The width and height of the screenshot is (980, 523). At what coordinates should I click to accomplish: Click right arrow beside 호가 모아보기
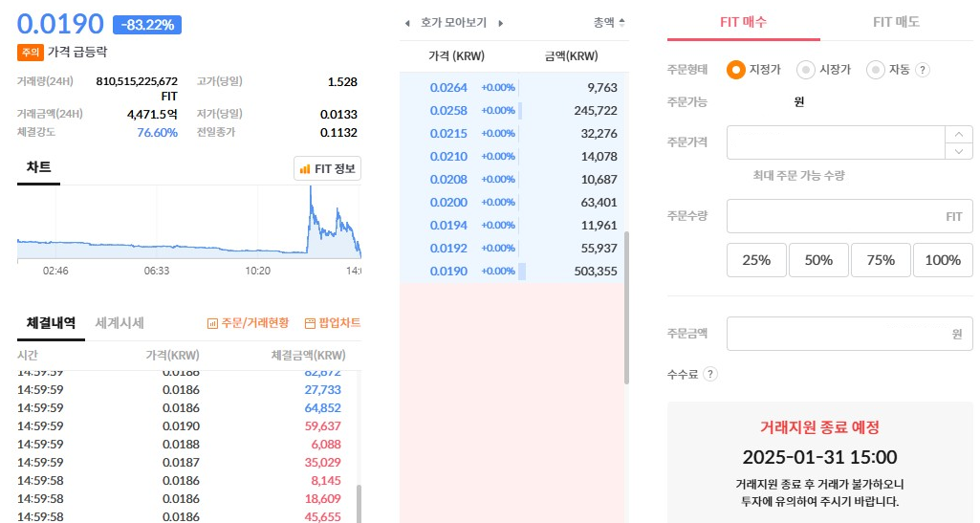(x=500, y=22)
